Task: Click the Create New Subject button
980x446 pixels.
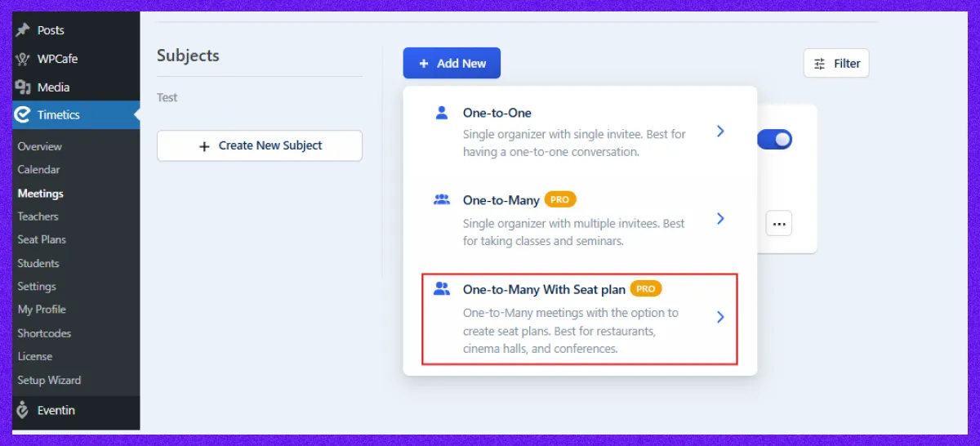Action: [260, 145]
